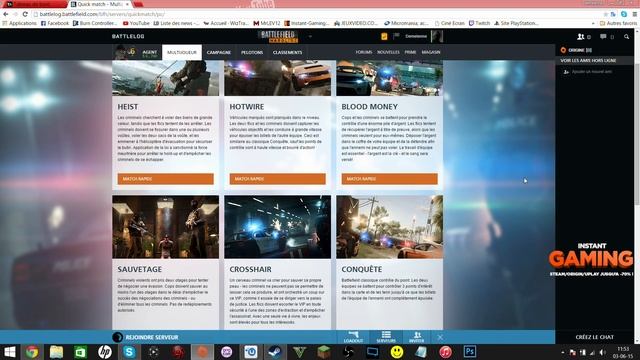Open the Facebook bookmark
Image resolution: width=640 pixels, height=360 pixels.
click(x=55, y=23)
